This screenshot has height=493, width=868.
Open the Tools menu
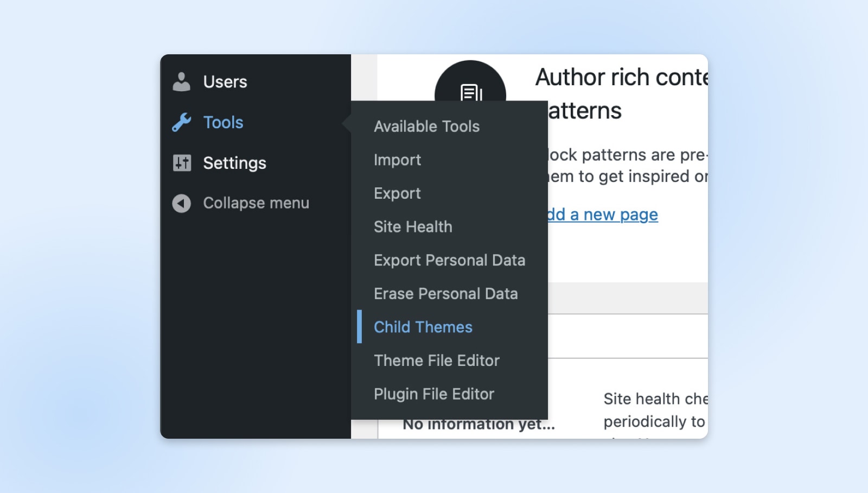(223, 122)
